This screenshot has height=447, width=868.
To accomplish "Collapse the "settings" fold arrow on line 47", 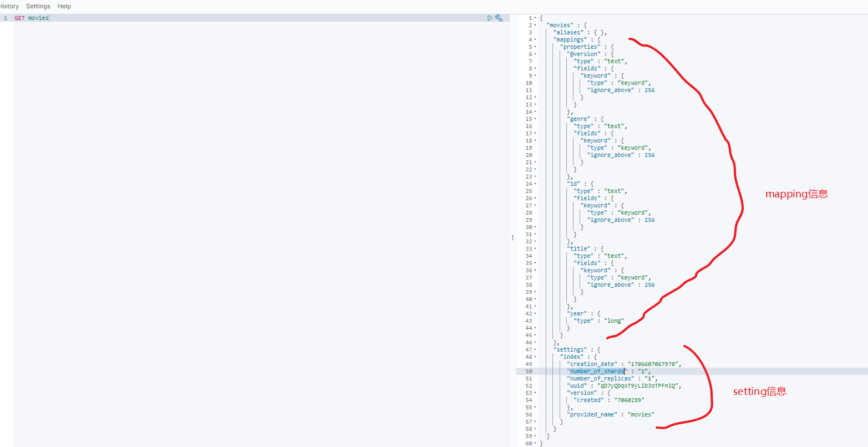I will pos(535,349).
